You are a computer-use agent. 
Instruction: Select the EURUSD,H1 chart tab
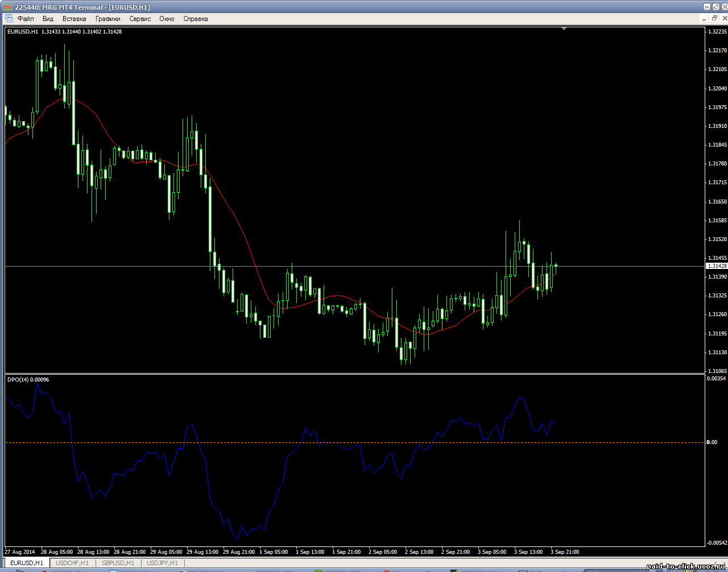27,563
